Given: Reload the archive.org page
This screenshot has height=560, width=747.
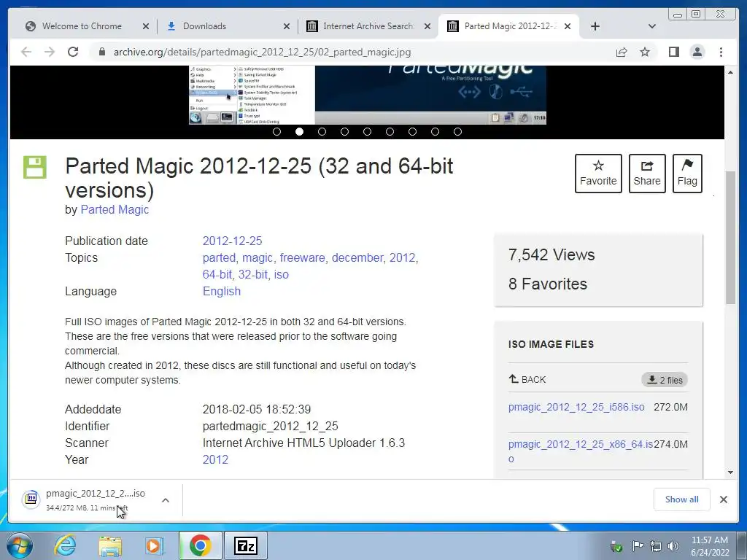Looking at the screenshot, I should coord(73,52).
